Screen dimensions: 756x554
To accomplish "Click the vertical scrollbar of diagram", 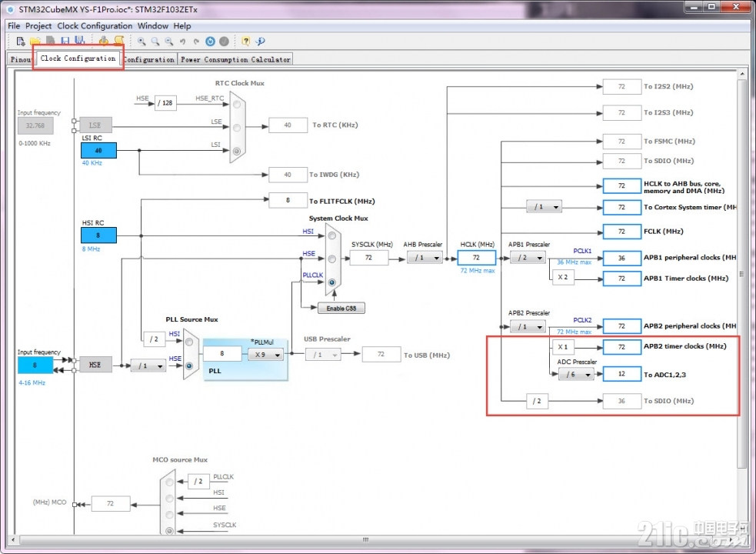I will [x=741, y=273].
